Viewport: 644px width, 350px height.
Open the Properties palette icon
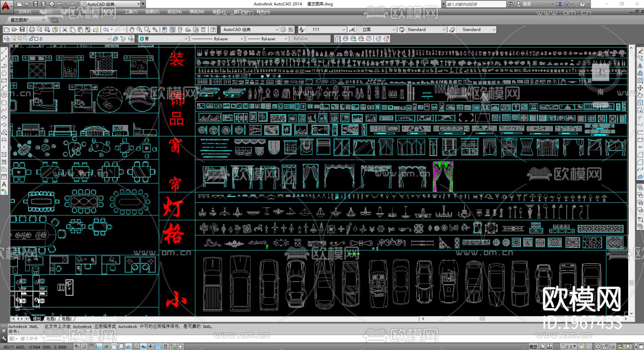point(165,29)
